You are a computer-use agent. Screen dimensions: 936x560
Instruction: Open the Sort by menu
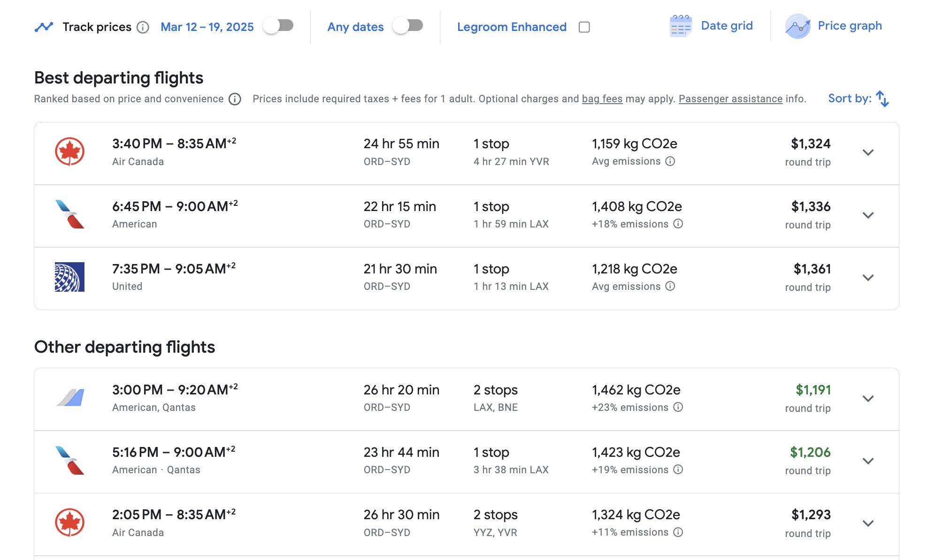point(859,98)
